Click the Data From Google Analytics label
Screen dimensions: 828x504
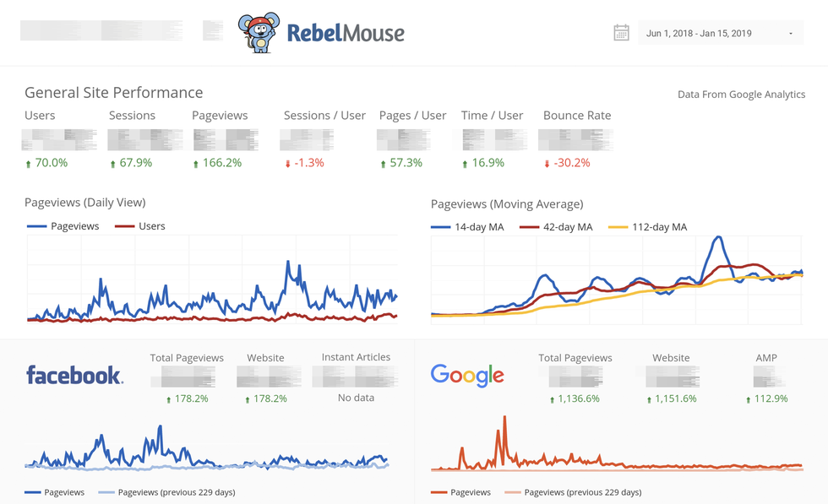click(x=741, y=95)
